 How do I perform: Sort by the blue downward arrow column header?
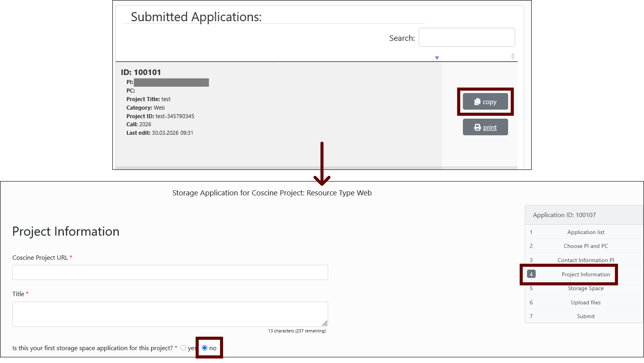pyautogui.click(x=437, y=58)
